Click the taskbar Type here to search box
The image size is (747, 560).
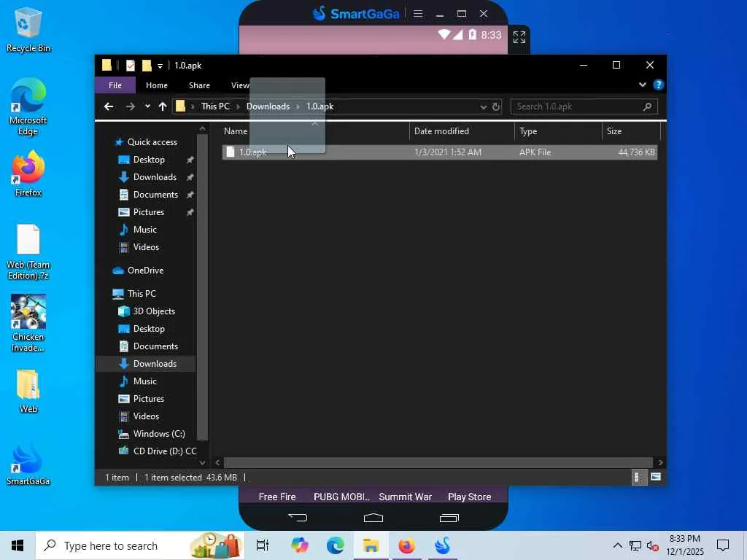139,545
